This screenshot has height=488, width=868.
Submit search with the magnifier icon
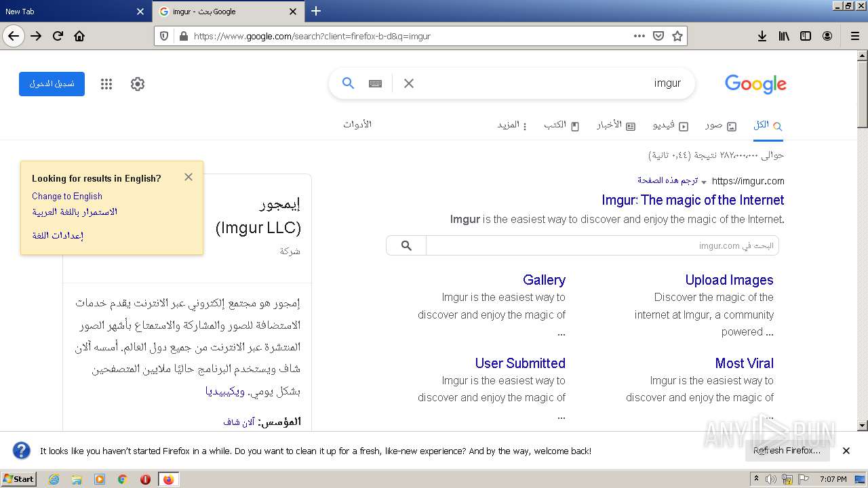[x=348, y=83]
